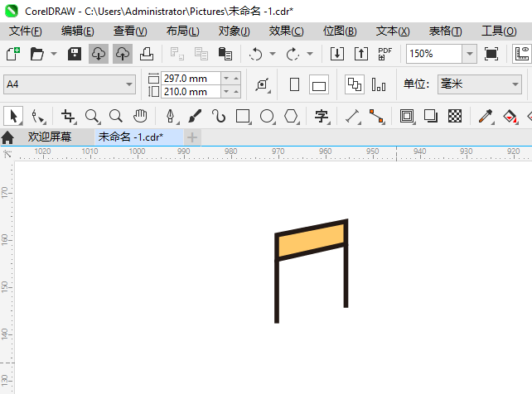Set portrait page orientation

pyautogui.click(x=294, y=84)
